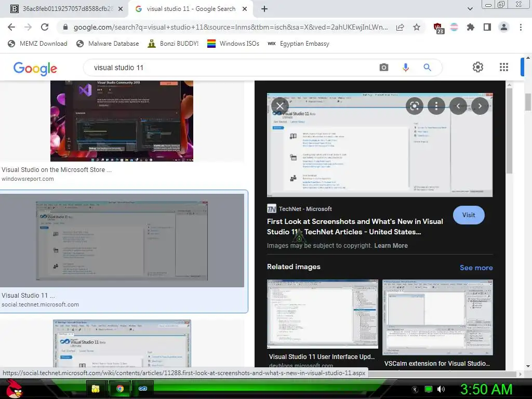This screenshot has height=399, width=532.
Task: Open Egyptian Embassy bookmark
Action: [298, 44]
